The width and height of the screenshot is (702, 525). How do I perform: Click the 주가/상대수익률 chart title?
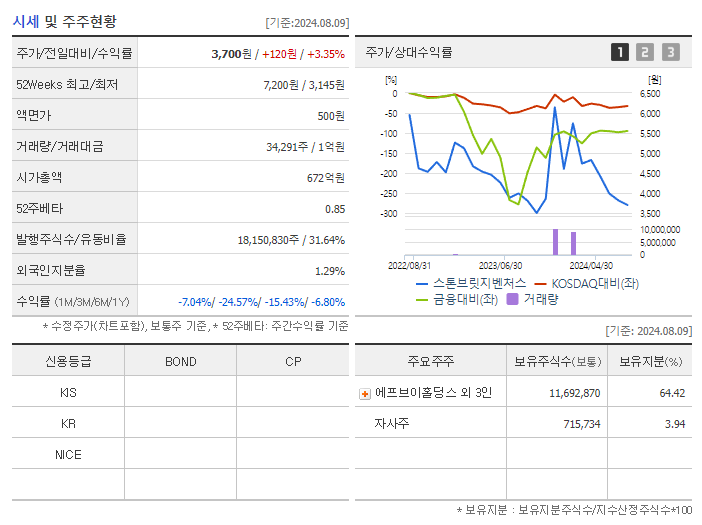pos(409,52)
